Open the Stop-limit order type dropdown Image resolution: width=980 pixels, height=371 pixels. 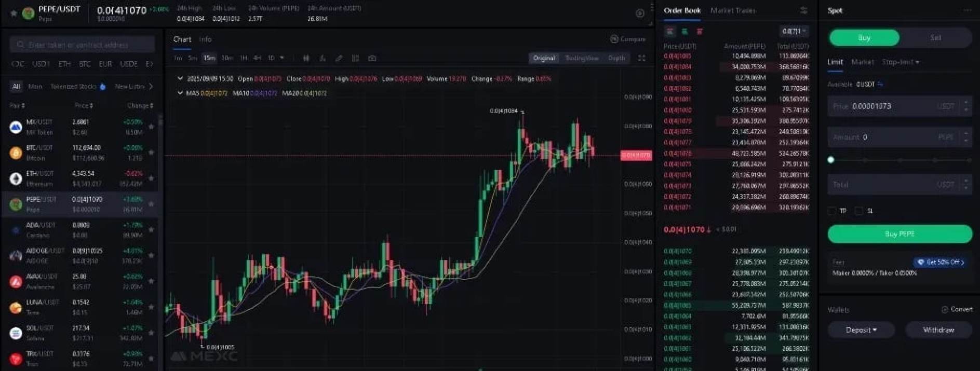coord(901,62)
